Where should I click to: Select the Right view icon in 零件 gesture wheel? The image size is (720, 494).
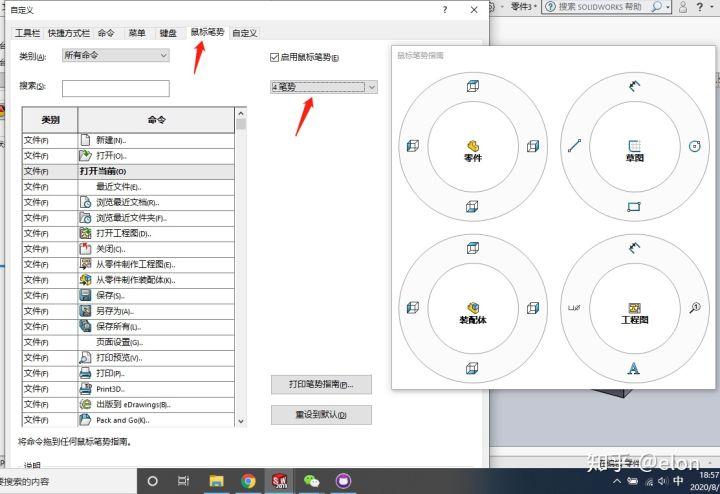click(533, 146)
